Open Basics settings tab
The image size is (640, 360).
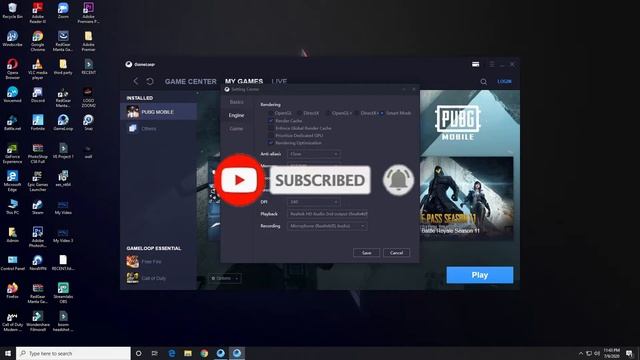click(236, 102)
